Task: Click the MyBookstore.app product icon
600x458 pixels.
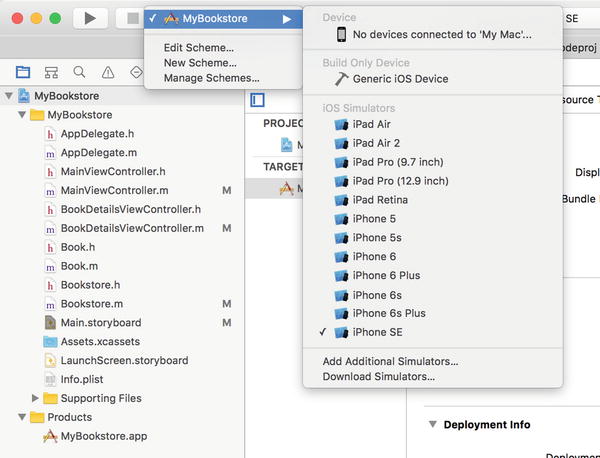Action: pos(50,436)
